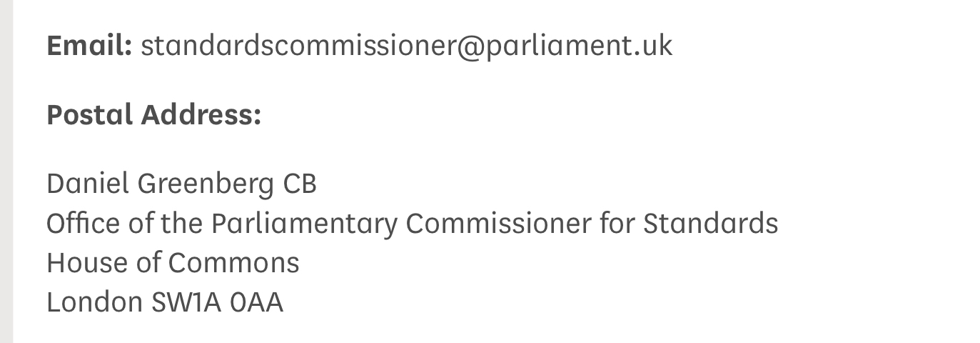Click the word "London" in the last line
This screenshot has height=343, width=980.
pos(94,302)
